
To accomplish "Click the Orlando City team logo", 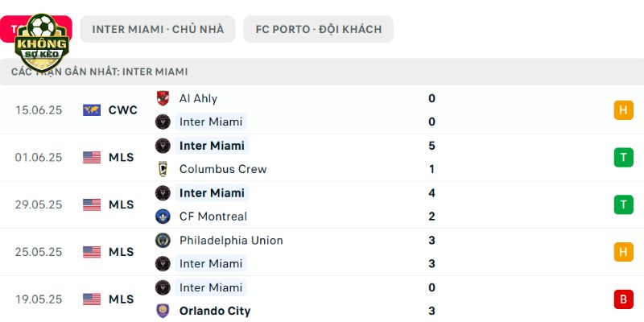I will click(163, 311).
